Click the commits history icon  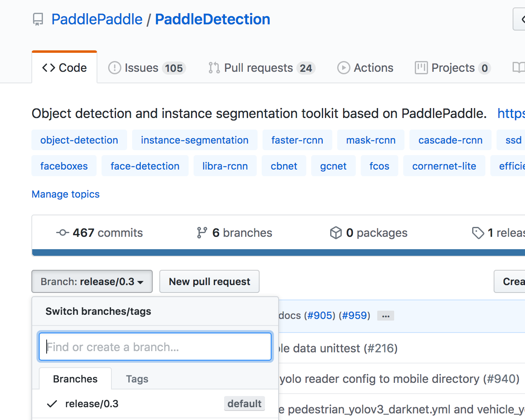click(62, 232)
